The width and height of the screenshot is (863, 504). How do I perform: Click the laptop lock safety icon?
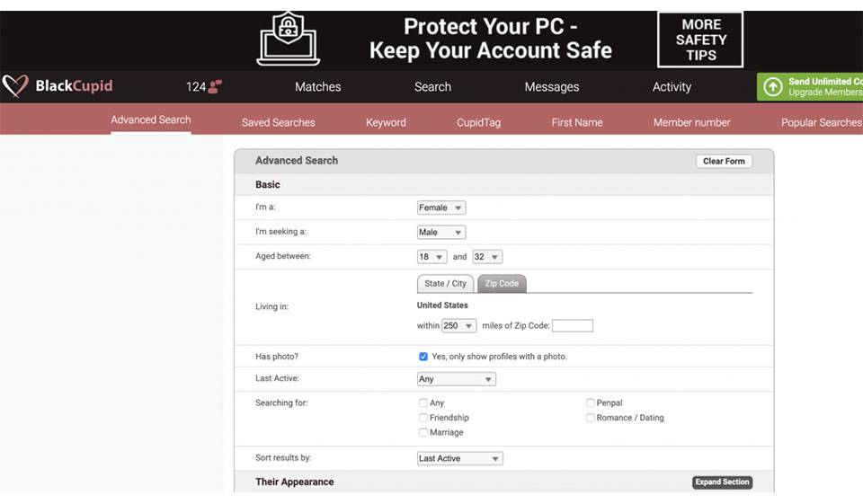point(289,38)
